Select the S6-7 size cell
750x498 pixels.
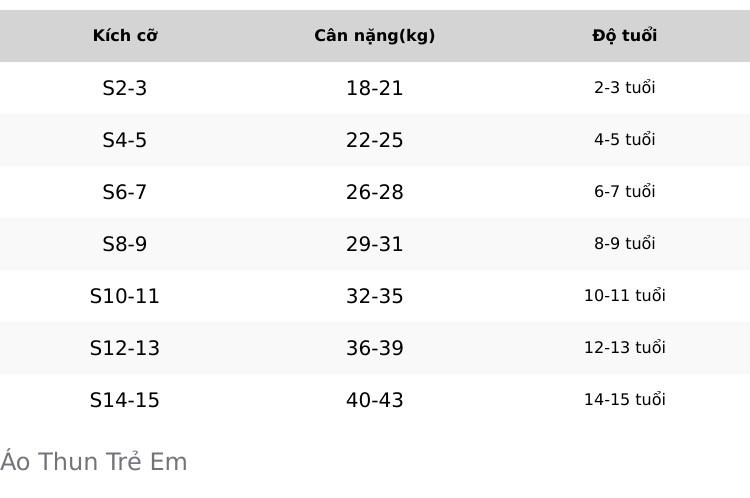pos(125,192)
